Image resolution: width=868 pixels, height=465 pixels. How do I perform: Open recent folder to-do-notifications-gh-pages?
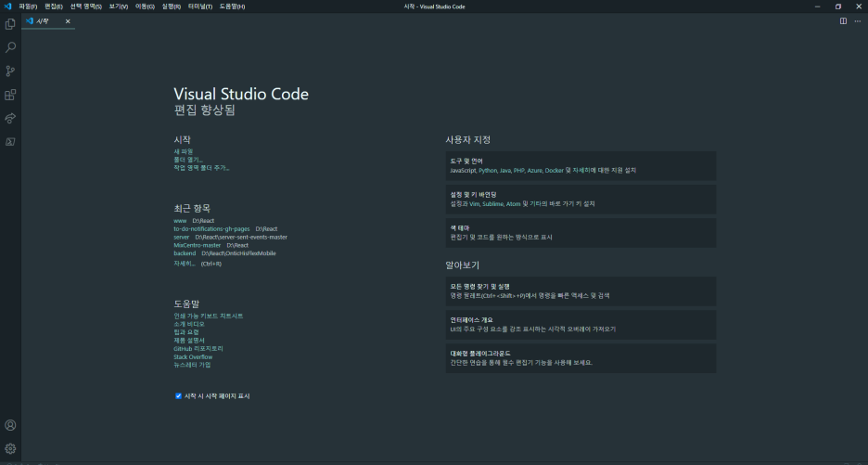pyautogui.click(x=211, y=229)
